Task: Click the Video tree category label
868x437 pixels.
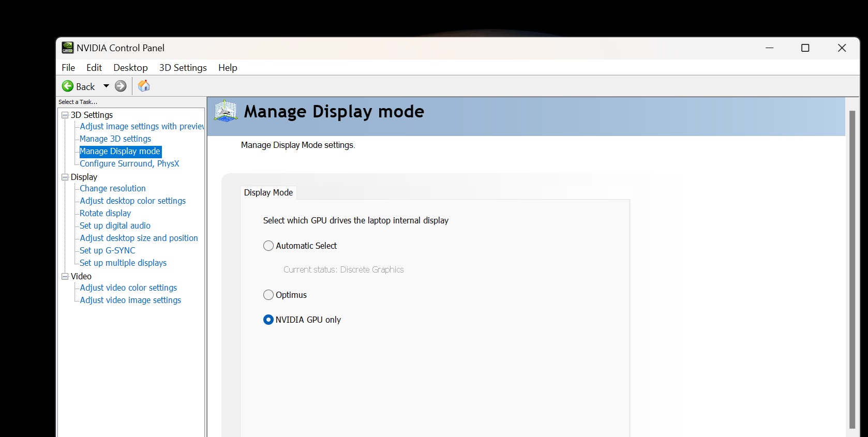Action: (x=81, y=276)
